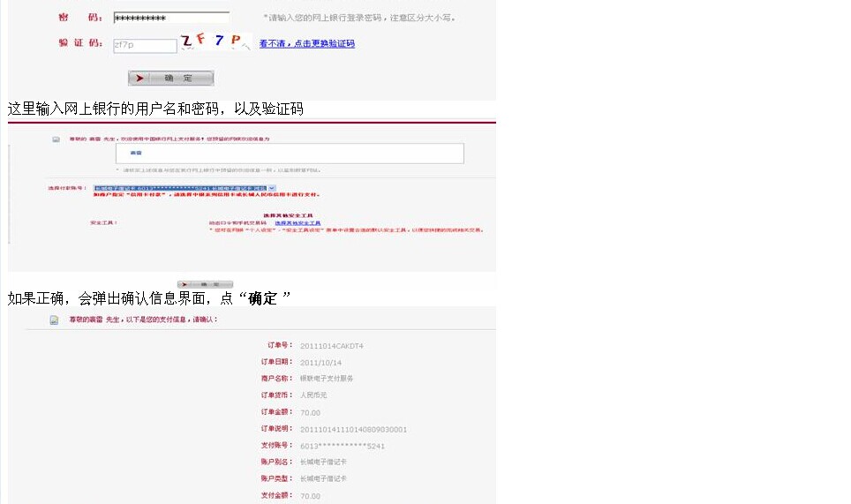Click the order description number 20111014111014080903​0001
This screenshot has height=504, width=851.
coord(353,429)
